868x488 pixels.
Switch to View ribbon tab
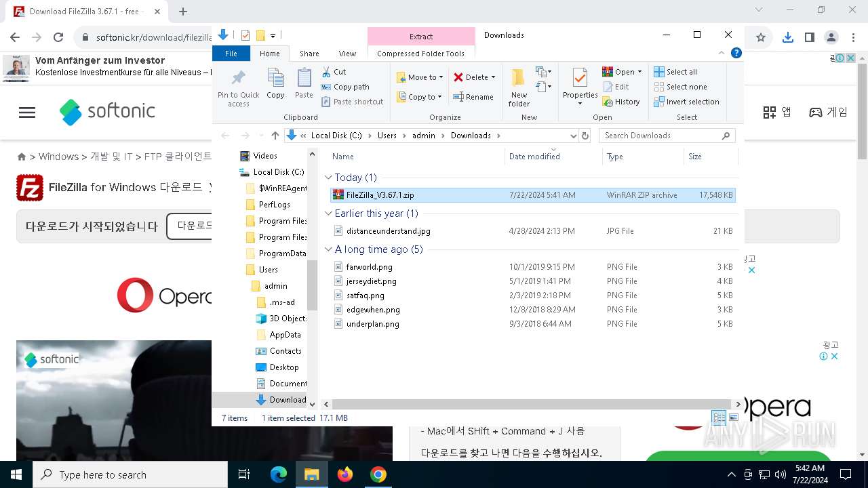pyautogui.click(x=347, y=54)
